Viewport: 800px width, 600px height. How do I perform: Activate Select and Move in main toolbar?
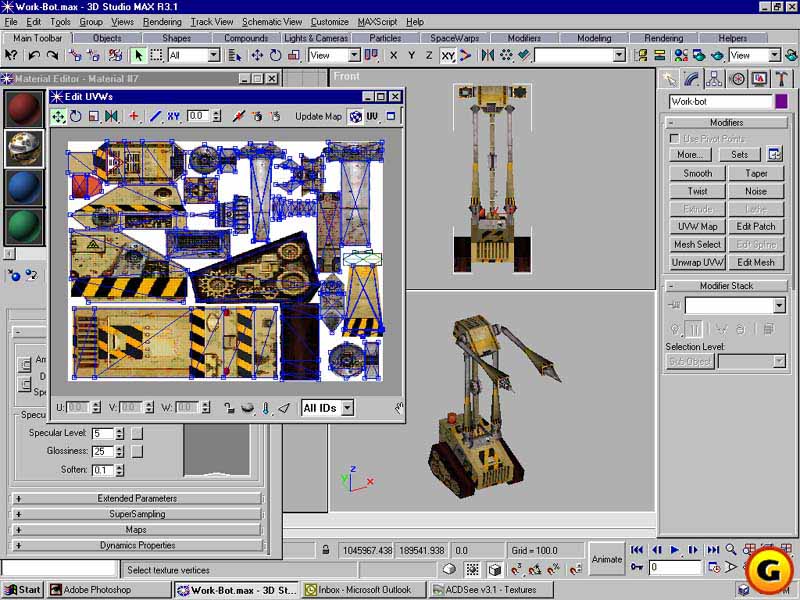[x=257, y=55]
